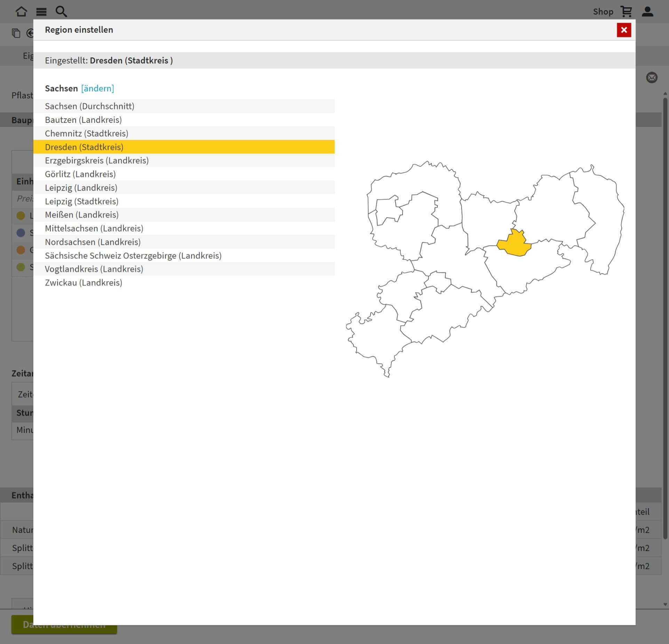Click the search magnifier icon
The height and width of the screenshot is (644, 669).
61,11
